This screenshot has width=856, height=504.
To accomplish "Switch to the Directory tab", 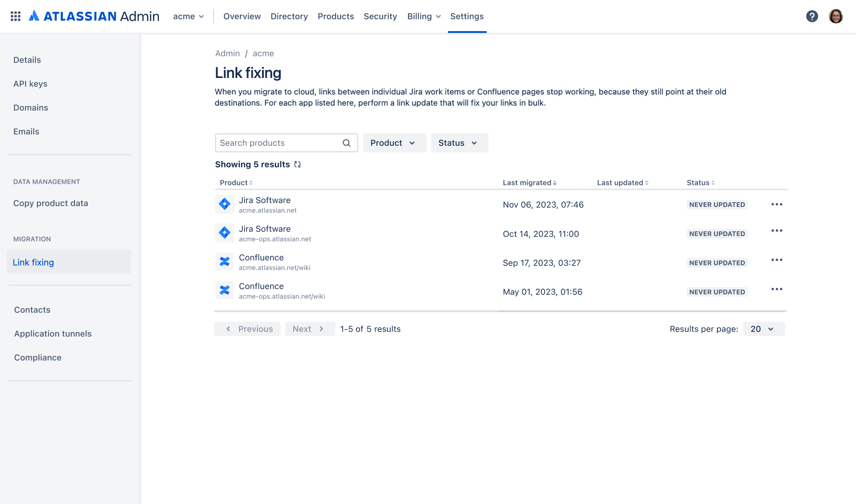I will click(x=289, y=16).
